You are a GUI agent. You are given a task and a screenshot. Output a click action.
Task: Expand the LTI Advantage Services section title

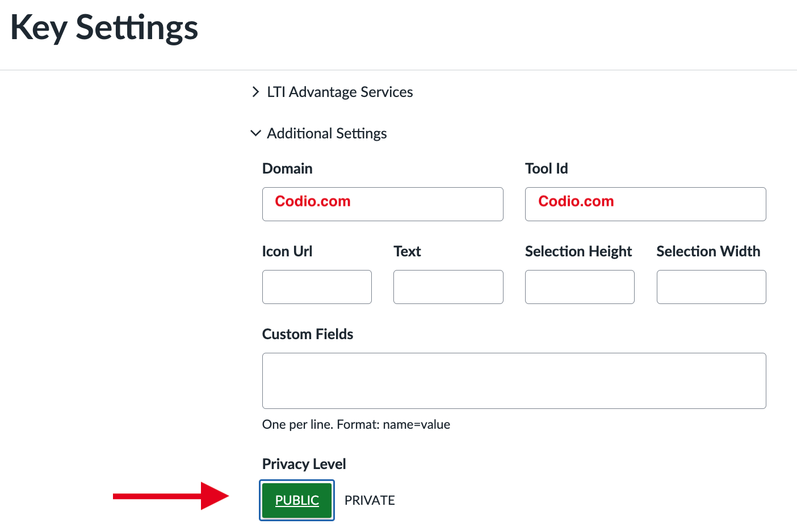[339, 92]
